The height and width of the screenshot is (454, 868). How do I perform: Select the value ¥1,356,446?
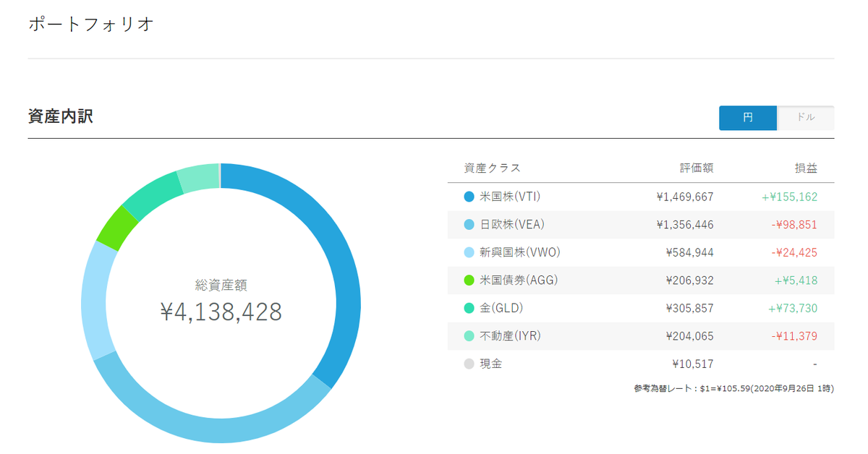point(685,225)
